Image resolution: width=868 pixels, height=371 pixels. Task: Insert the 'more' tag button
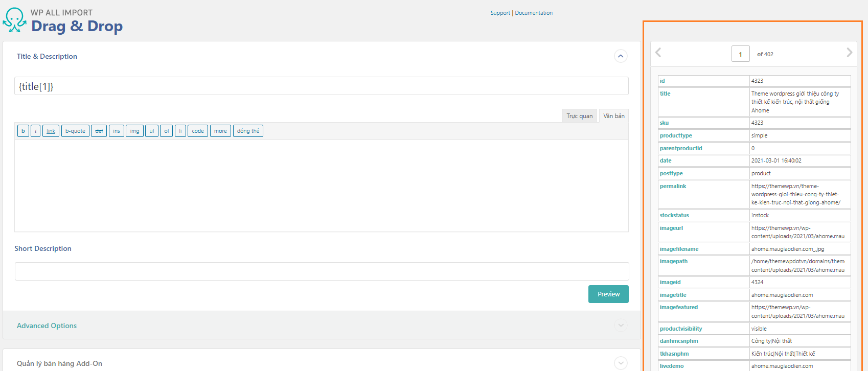tap(220, 131)
